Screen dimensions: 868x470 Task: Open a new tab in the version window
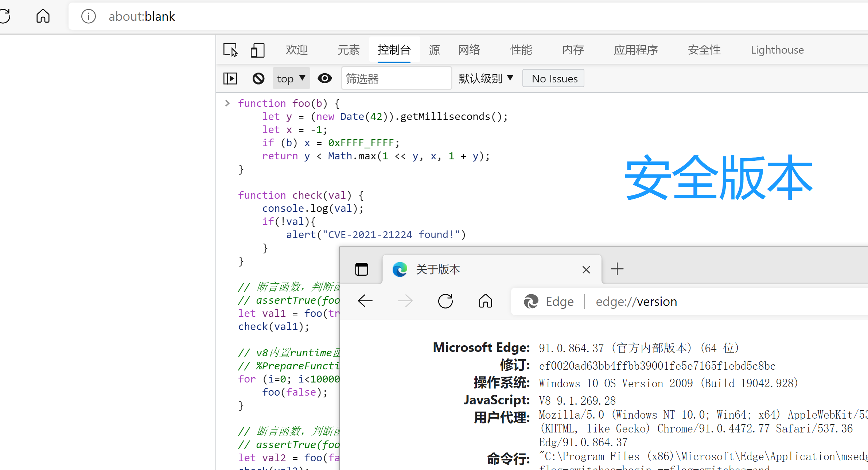tap(617, 269)
